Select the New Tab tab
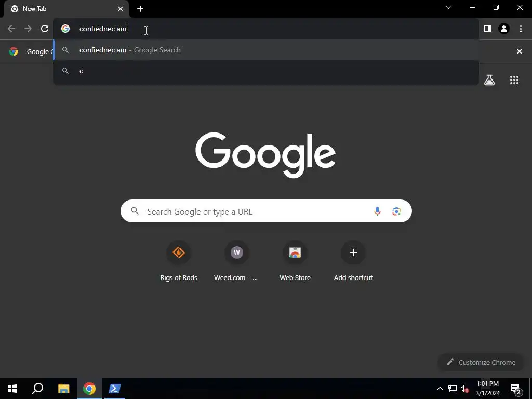The width and height of the screenshot is (532, 399). [66, 9]
